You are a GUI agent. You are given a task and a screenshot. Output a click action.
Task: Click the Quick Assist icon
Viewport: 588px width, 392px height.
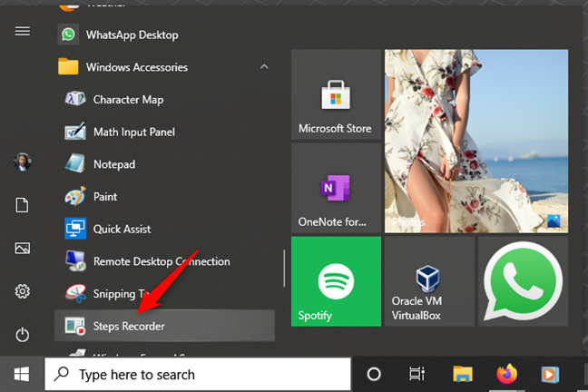coord(75,229)
